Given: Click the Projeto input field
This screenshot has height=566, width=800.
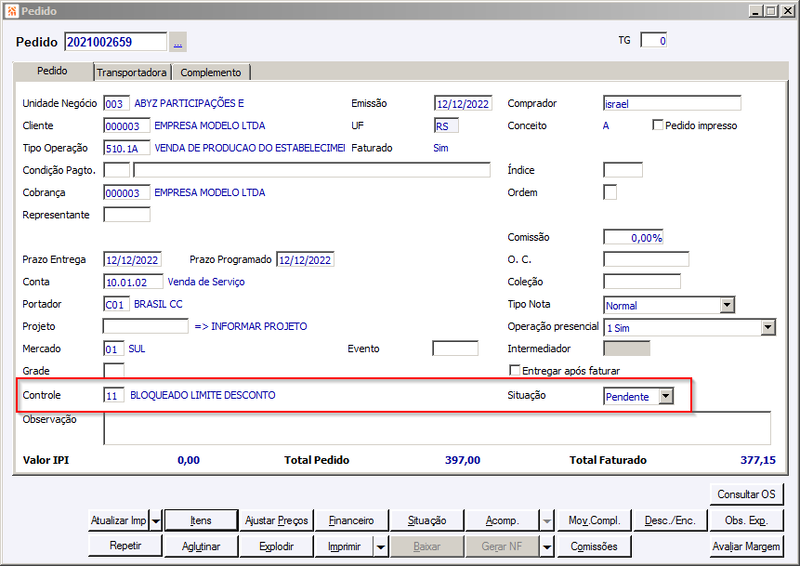Looking at the screenshot, I should pos(145,326).
